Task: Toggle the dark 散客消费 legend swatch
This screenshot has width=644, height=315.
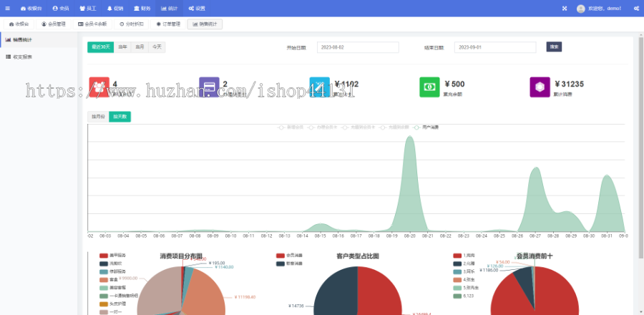Action: tap(280, 263)
